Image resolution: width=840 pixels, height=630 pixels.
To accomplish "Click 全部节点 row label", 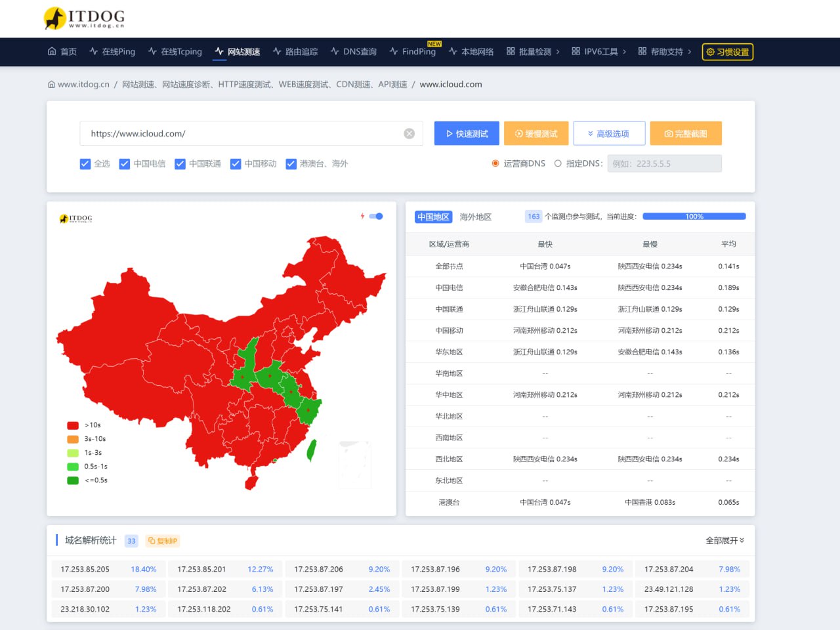I will pos(449,266).
